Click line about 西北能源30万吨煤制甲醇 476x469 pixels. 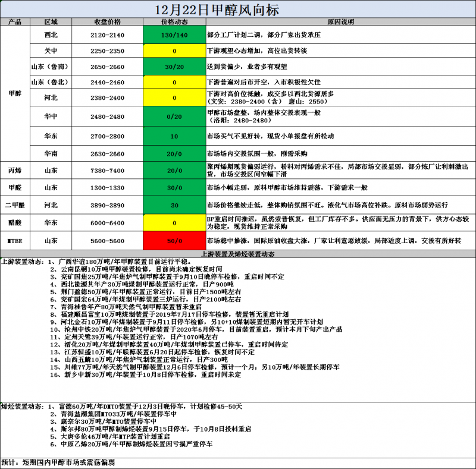[142, 284]
